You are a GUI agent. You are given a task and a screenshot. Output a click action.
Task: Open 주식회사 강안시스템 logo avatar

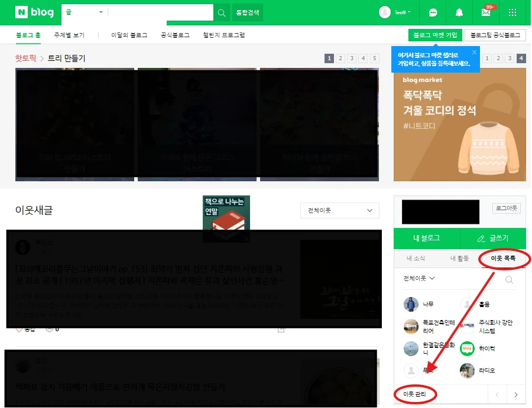point(467,326)
